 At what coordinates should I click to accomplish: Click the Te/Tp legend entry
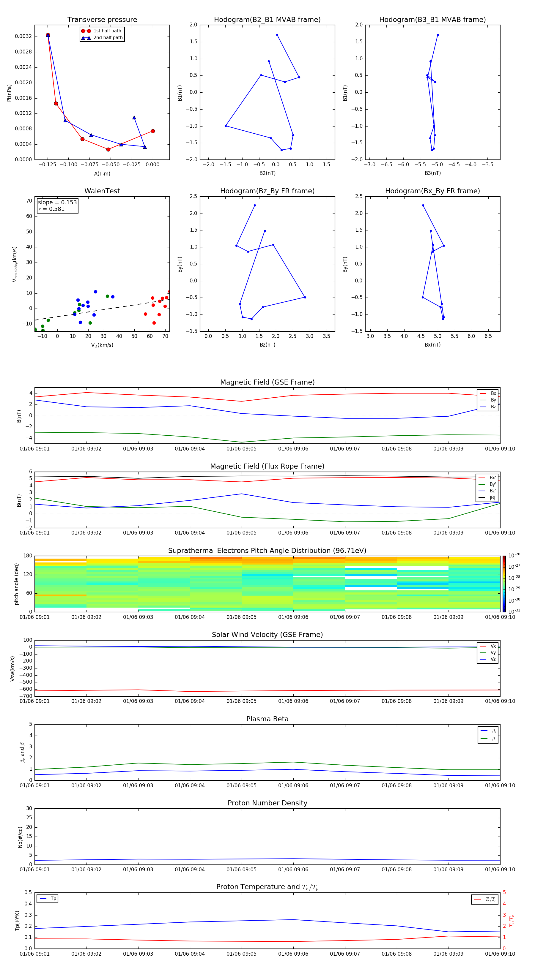click(x=485, y=899)
